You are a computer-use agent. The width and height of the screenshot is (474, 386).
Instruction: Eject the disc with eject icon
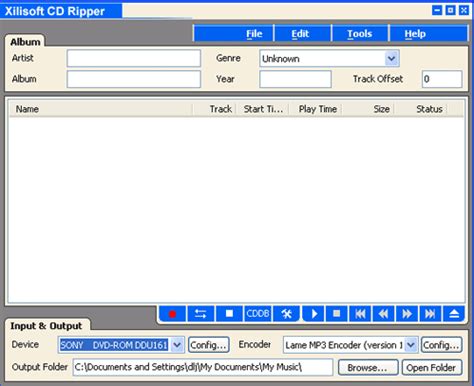454,314
